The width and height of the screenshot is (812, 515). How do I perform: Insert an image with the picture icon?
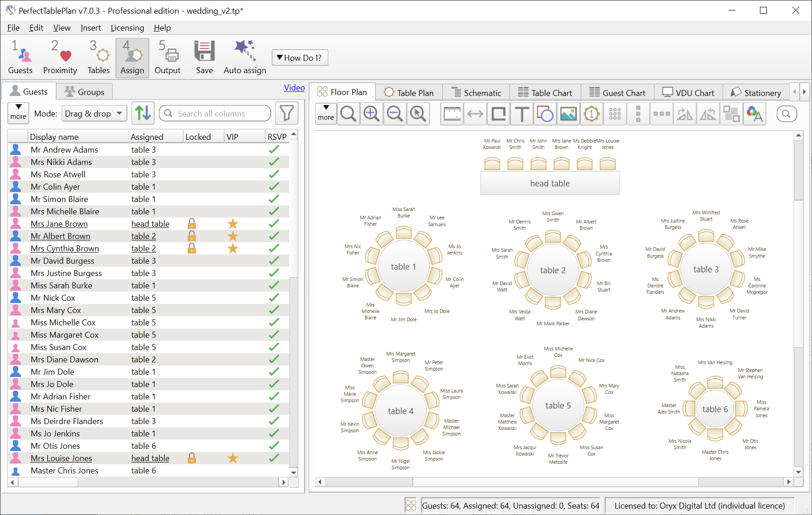pos(569,114)
